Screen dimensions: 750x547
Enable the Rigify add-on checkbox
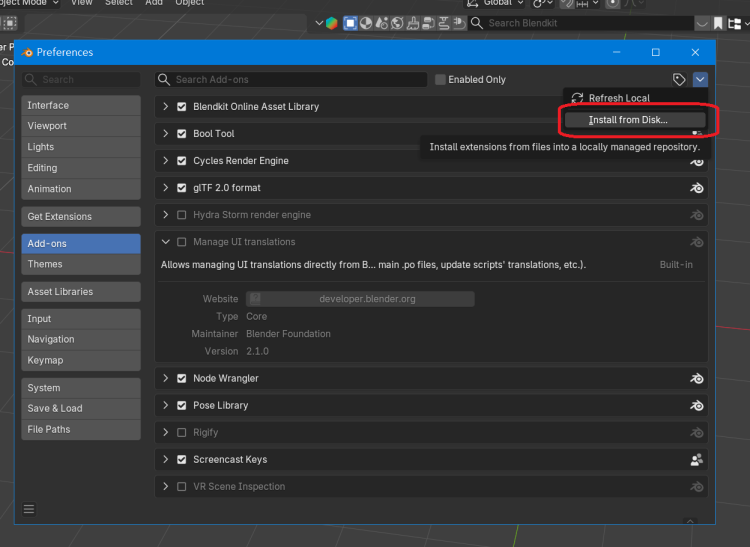point(182,433)
